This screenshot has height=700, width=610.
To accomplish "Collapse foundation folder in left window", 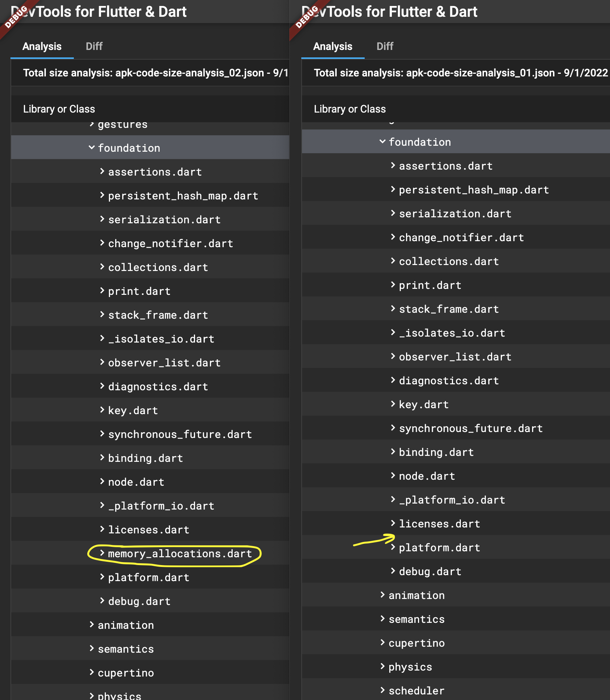I will click(92, 148).
